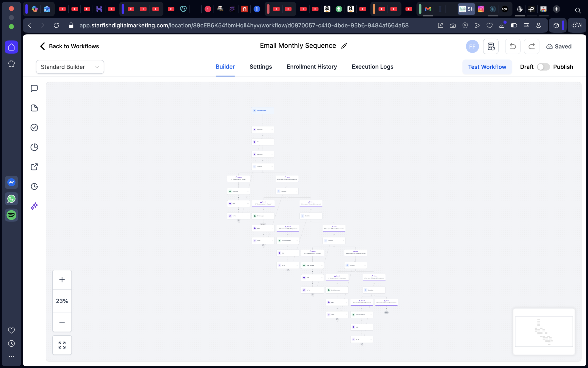Image resolution: width=588 pixels, height=368 pixels.
Task: Open the sticky notes page icon
Action: point(34,108)
